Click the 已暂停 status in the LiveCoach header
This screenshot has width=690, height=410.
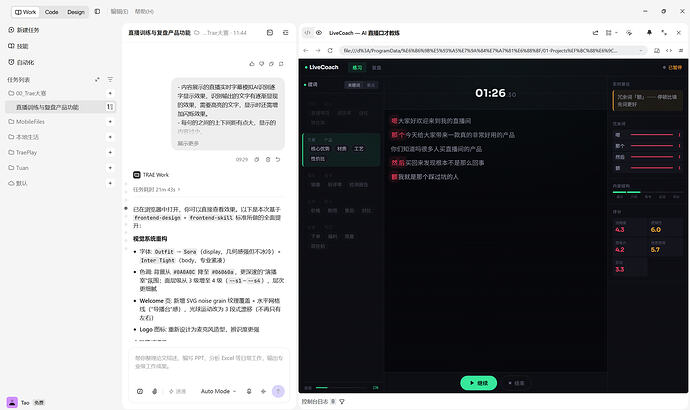pyautogui.click(x=672, y=67)
